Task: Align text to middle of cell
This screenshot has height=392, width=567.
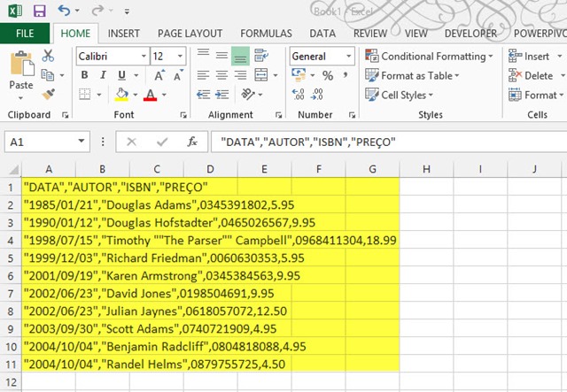Action: click(221, 56)
